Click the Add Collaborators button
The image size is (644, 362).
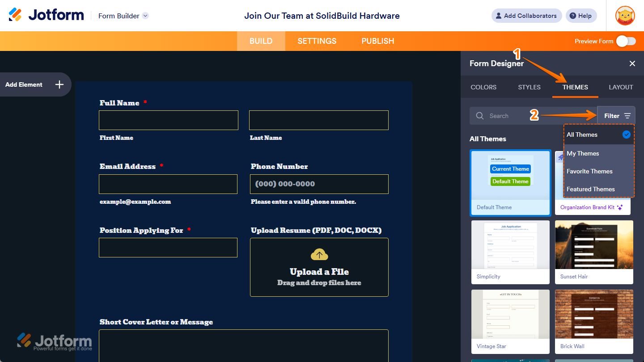526,16
